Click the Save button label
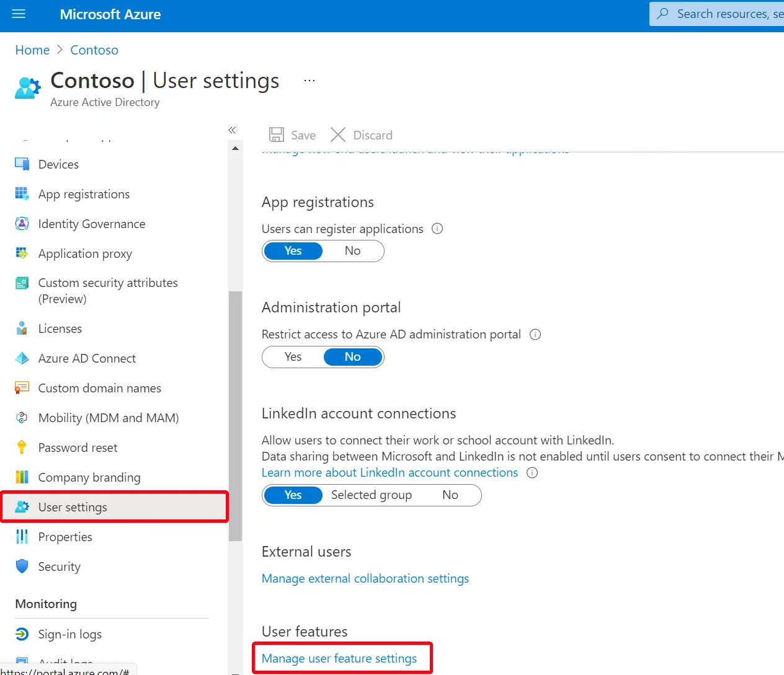784x675 pixels. (303, 135)
